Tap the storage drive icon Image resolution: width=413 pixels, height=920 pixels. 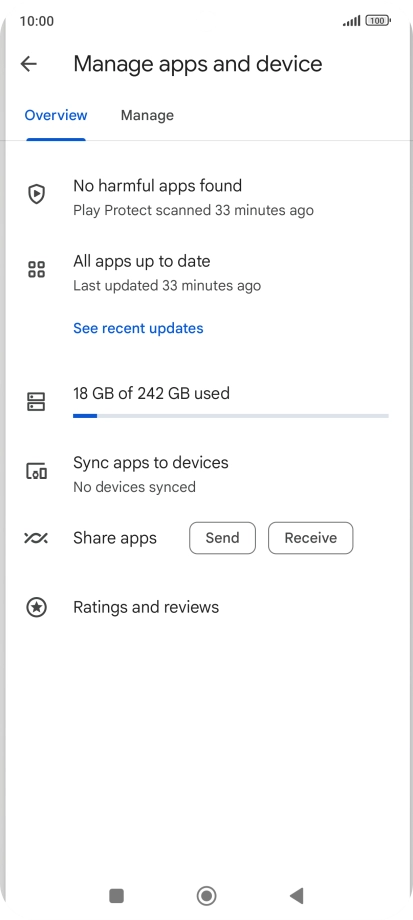tap(36, 402)
